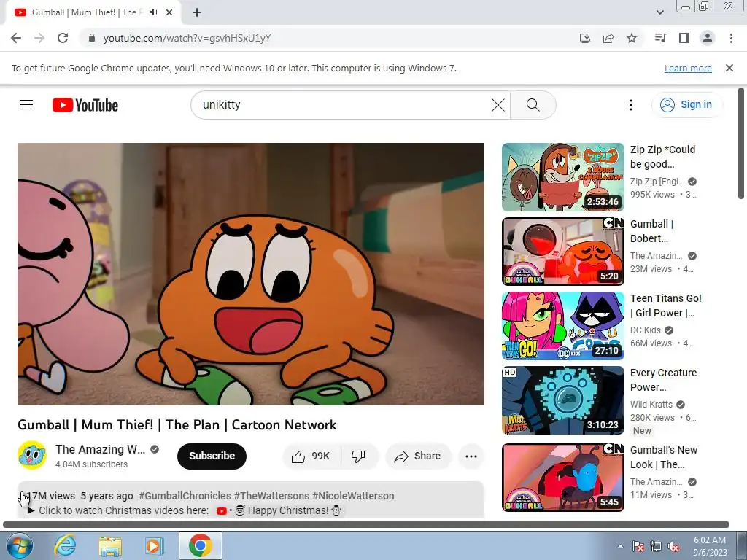Click the video player
747x560 pixels.
[x=251, y=274]
